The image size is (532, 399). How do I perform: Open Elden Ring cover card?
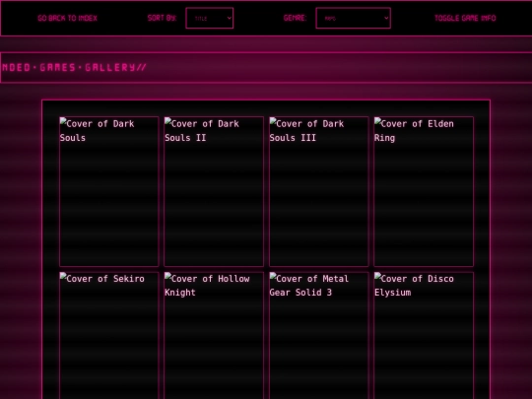(424, 191)
